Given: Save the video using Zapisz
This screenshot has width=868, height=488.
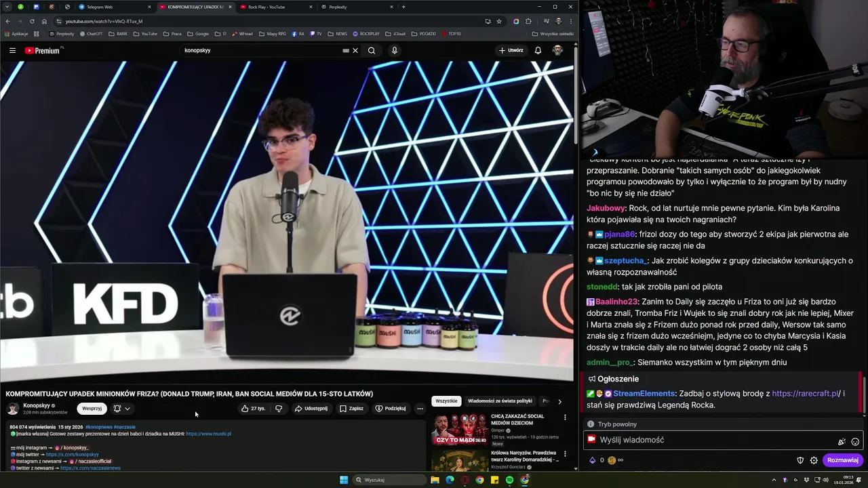Looking at the screenshot, I should coord(351,409).
